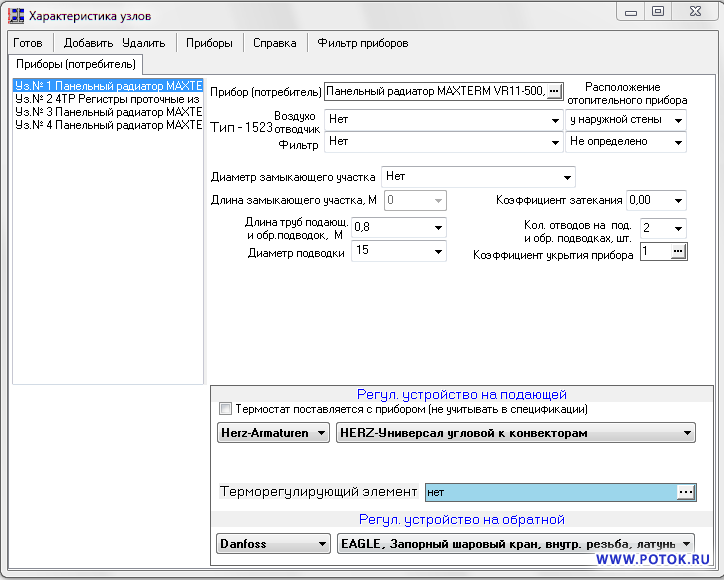724x580 pixels.
Task: Click the Терморегулирующий элемент input field
Action: (548, 492)
